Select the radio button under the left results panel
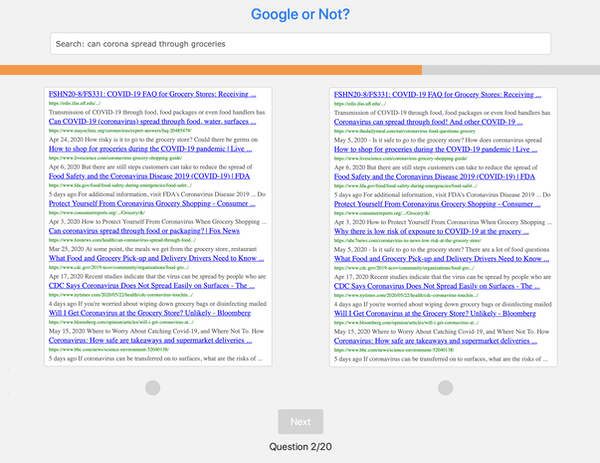Viewport: 600px width, 463px height. tap(152, 388)
